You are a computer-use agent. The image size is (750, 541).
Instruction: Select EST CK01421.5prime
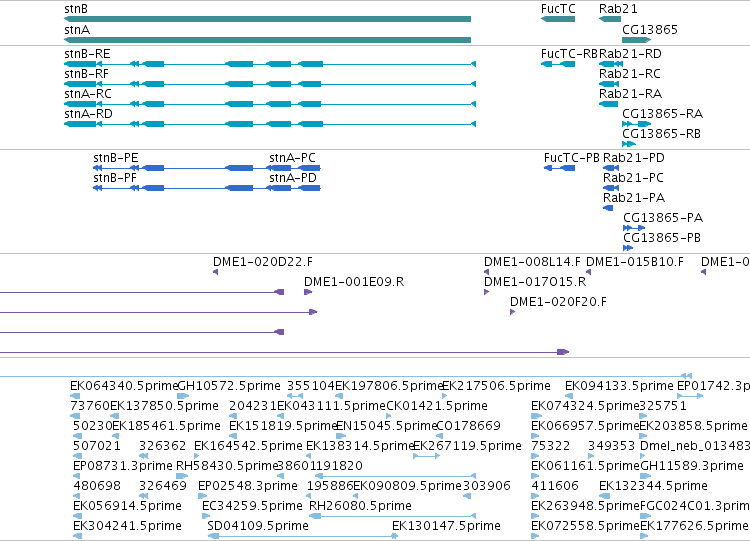pyautogui.click(x=389, y=416)
